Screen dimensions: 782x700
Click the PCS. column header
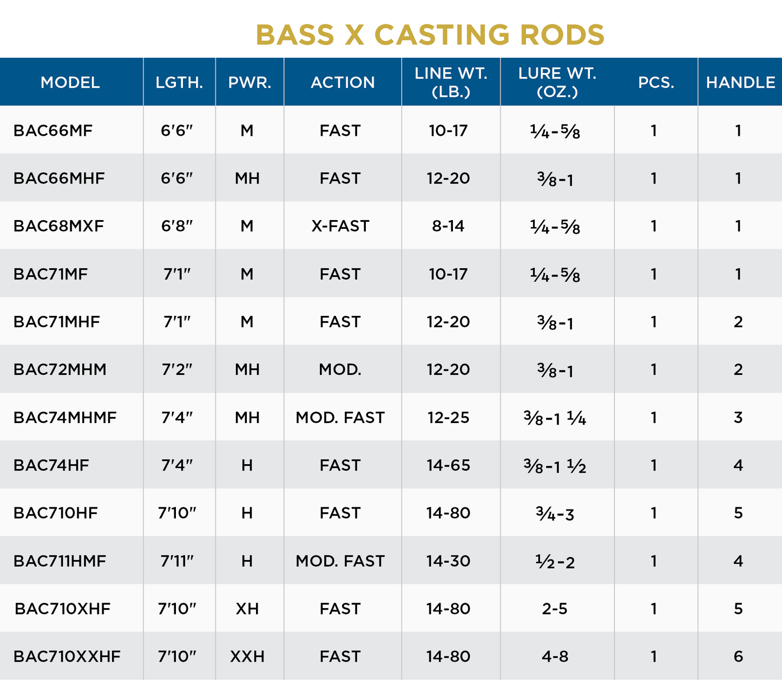click(656, 82)
